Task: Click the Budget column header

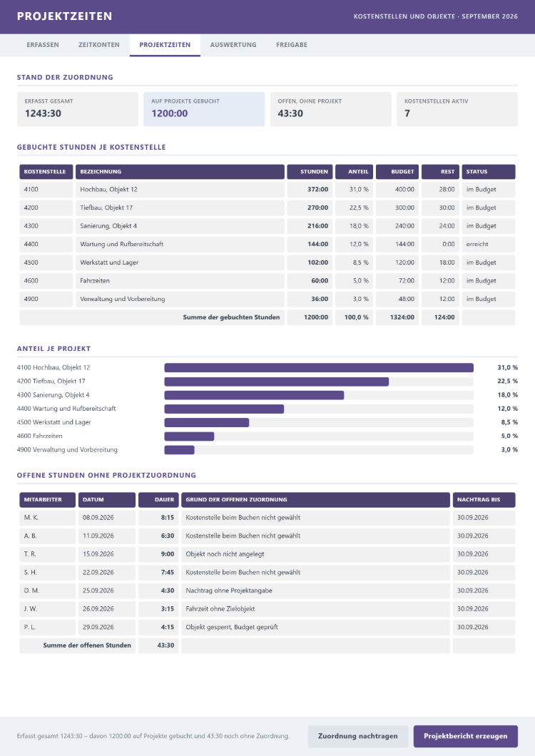Action: (397, 172)
